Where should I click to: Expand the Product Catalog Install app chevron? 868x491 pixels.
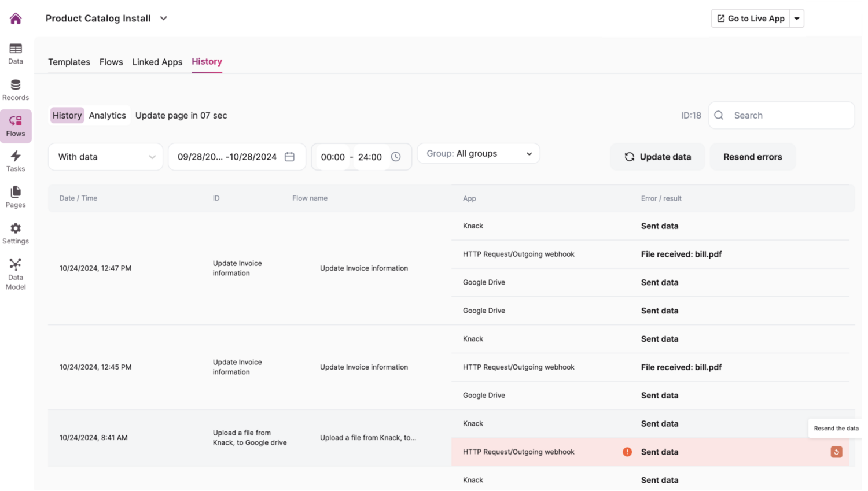tap(164, 19)
